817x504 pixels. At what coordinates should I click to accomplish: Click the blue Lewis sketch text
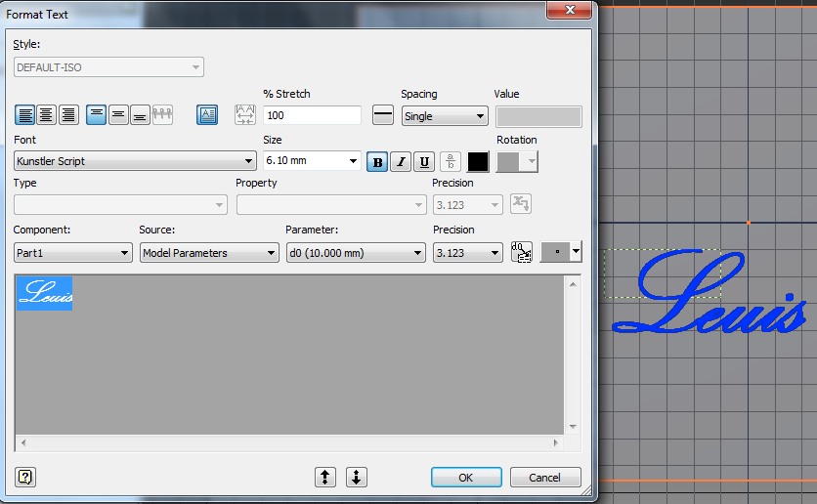[x=710, y=292]
